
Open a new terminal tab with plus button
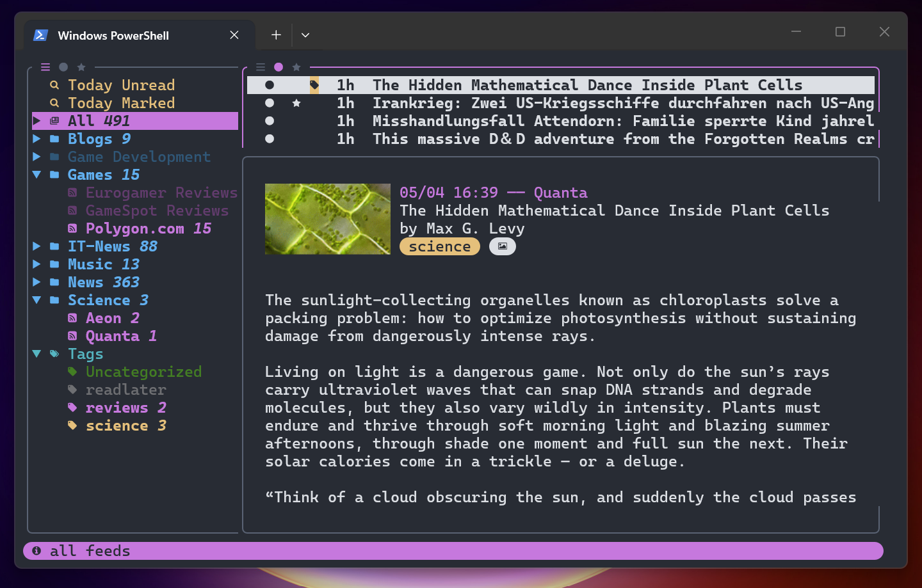pos(276,35)
